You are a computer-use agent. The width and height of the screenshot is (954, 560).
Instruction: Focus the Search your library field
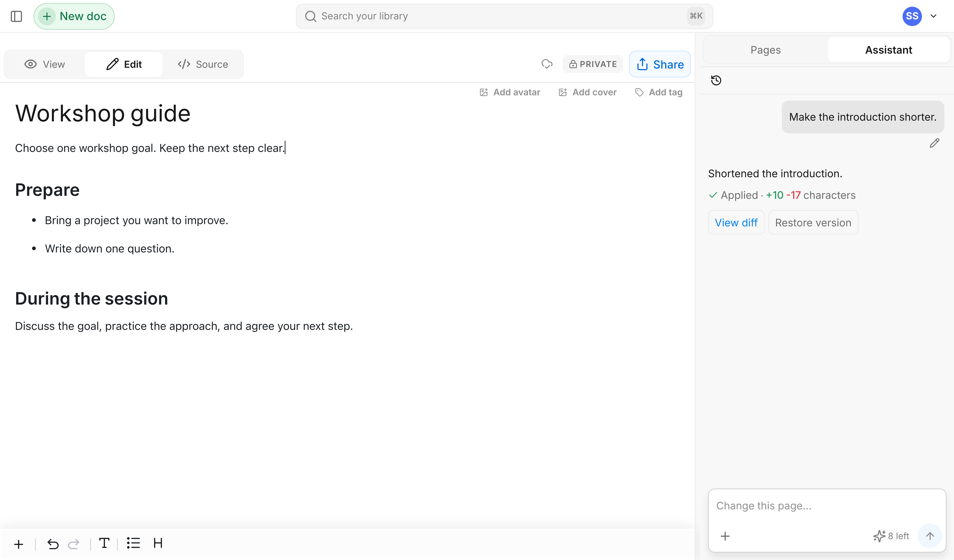(504, 16)
